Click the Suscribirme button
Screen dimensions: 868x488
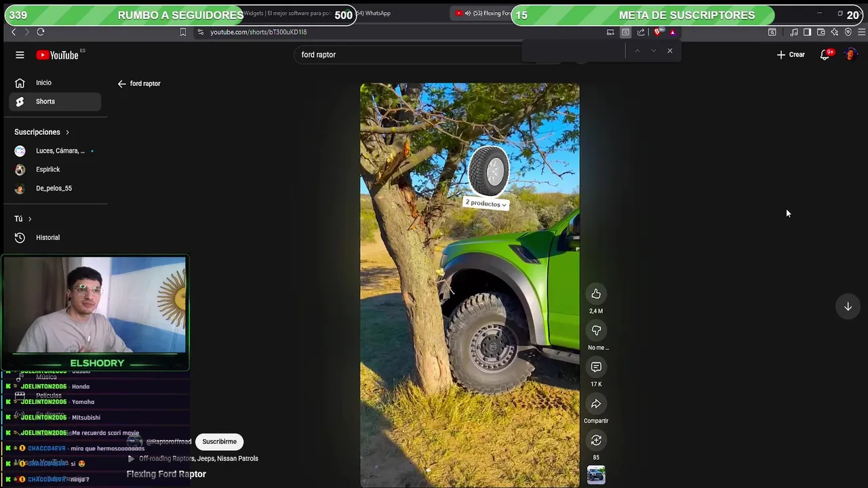pyautogui.click(x=219, y=442)
